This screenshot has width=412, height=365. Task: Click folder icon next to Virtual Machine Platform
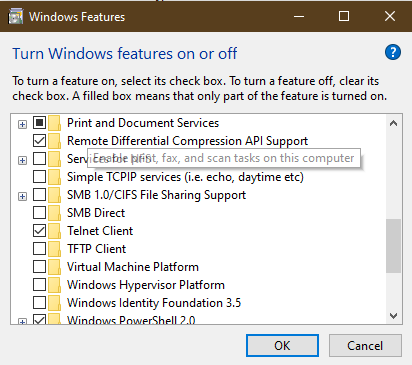[55, 267]
